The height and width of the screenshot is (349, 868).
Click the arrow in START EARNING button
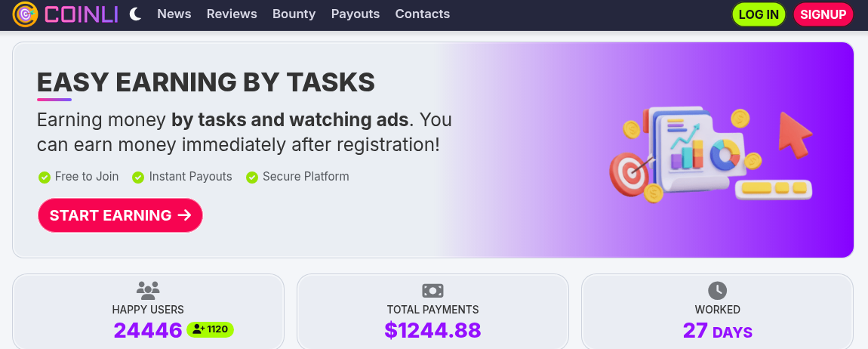point(184,215)
